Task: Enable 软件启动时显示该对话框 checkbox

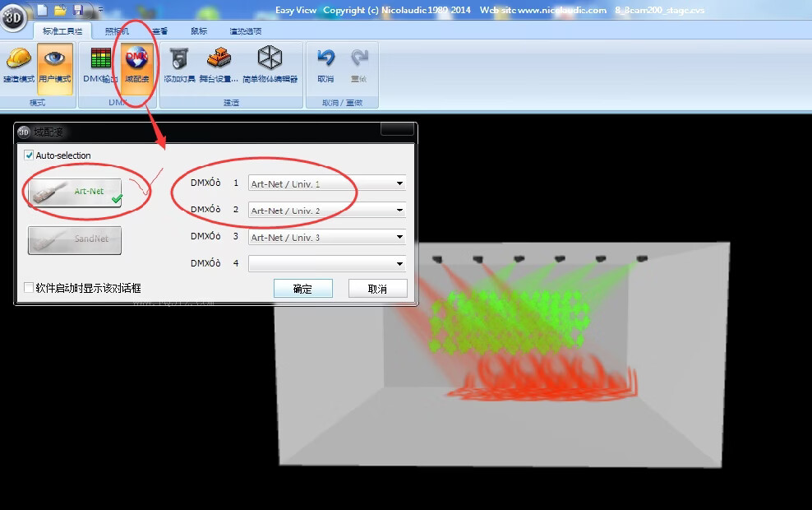Action: tap(30, 288)
